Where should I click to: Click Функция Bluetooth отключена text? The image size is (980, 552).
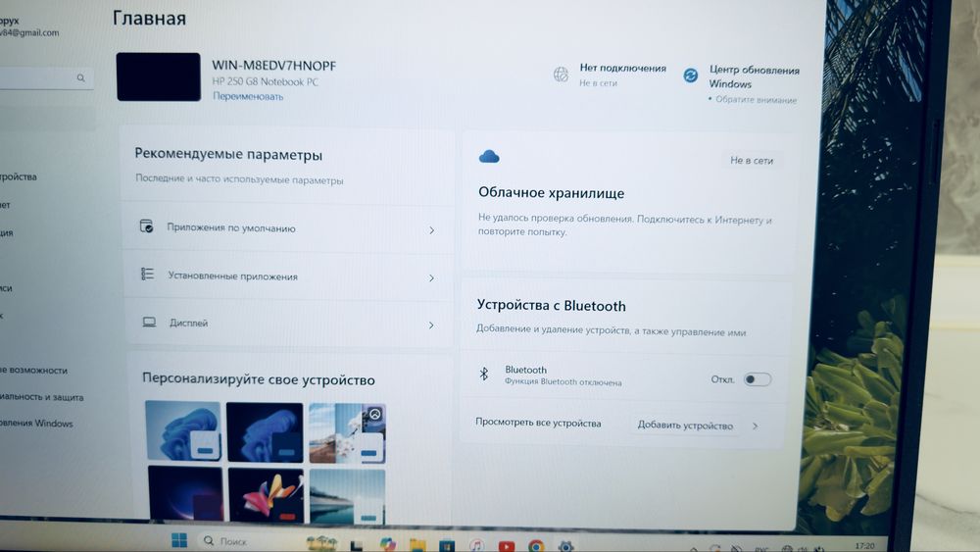(x=563, y=382)
